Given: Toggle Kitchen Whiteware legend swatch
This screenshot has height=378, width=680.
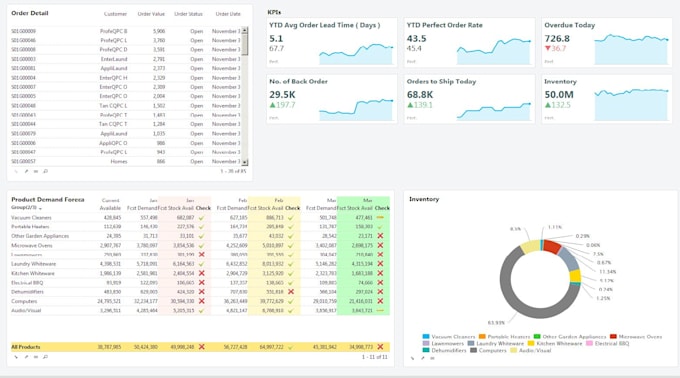Looking at the screenshot, I should click(531, 343).
